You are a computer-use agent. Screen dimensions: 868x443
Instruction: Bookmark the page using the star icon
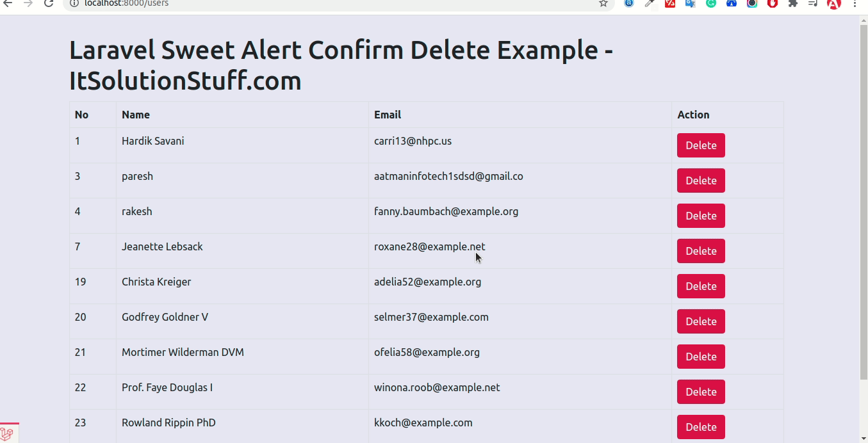click(602, 4)
